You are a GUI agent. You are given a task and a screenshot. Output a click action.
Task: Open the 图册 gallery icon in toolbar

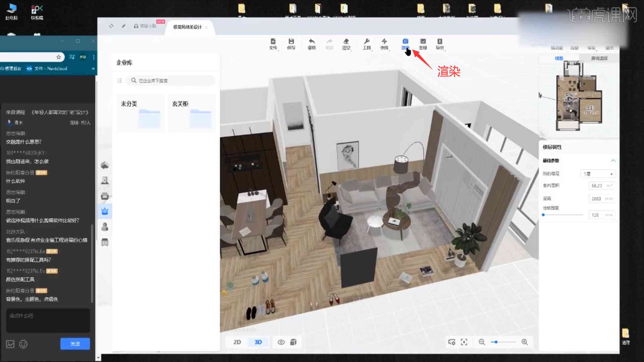423,44
